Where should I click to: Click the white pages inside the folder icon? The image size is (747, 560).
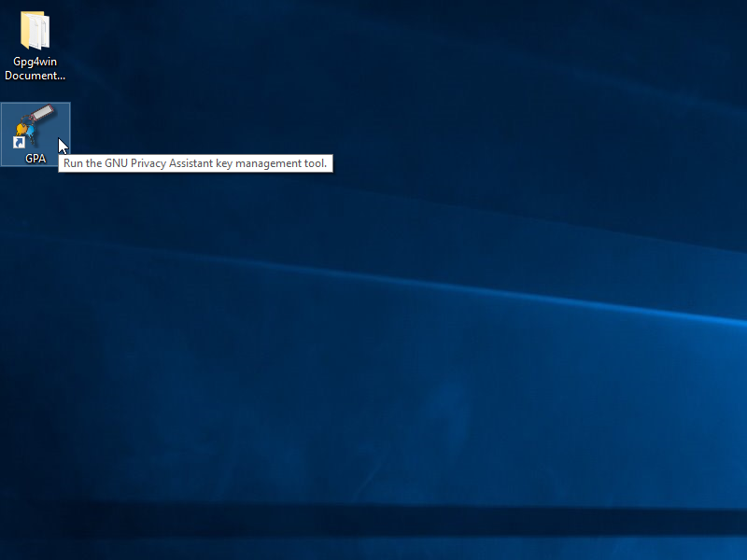click(40, 31)
